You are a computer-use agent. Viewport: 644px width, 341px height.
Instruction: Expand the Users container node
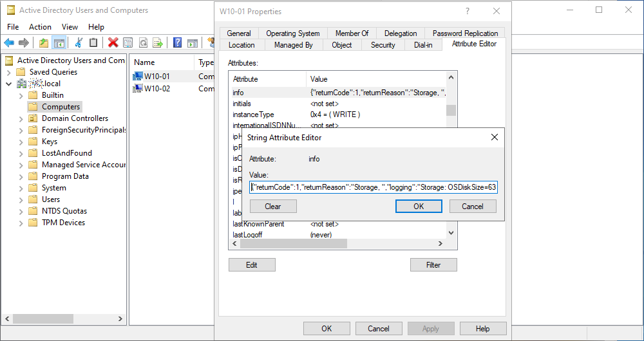tap(21, 199)
